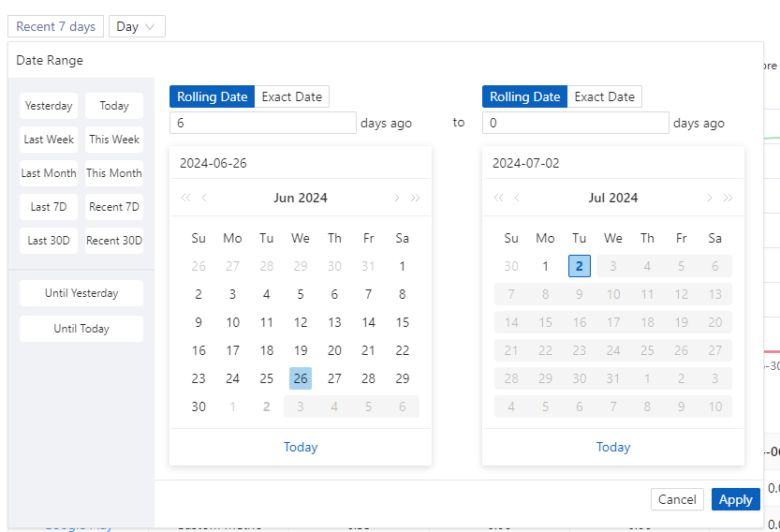Viewport: 780px width, 532px height.
Task: Cancel the date range selection
Action: [676, 499]
